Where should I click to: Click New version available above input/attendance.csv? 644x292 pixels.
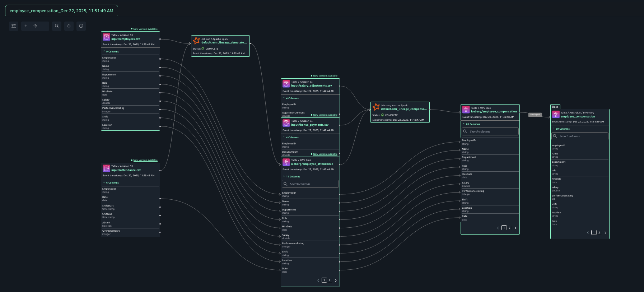145,160
